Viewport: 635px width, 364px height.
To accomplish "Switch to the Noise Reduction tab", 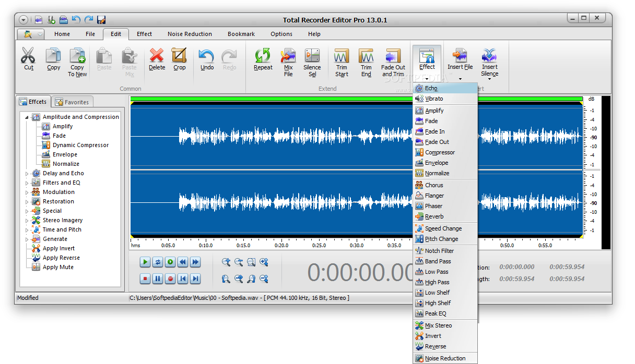I will [x=190, y=34].
